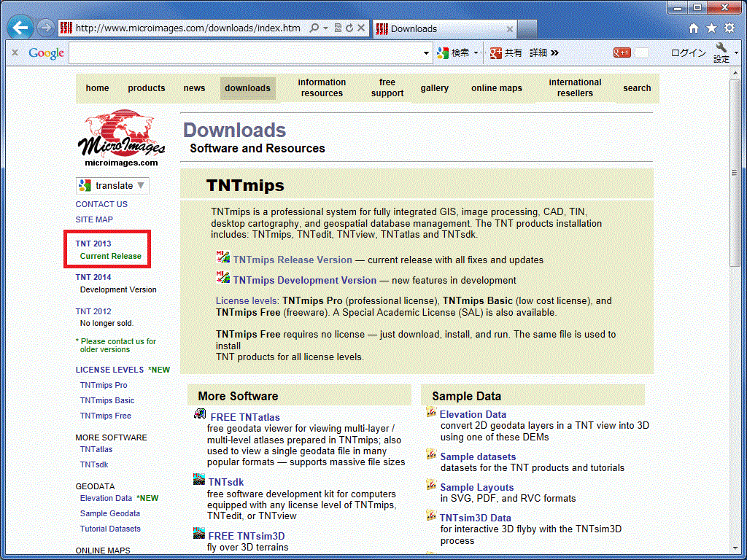Click the SITE MAP link
The width and height of the screenshot is (747, 560).
pyautogui.click(x=94, y=219)
